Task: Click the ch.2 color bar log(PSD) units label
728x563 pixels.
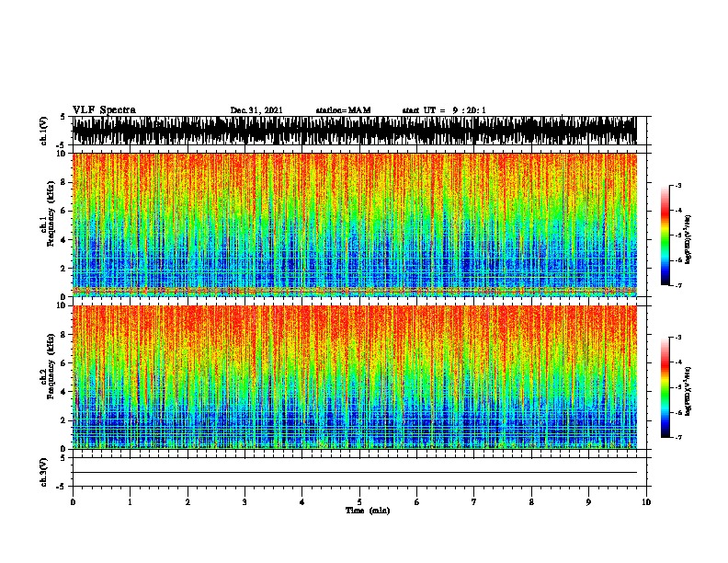Action: [x=688, y=392]
